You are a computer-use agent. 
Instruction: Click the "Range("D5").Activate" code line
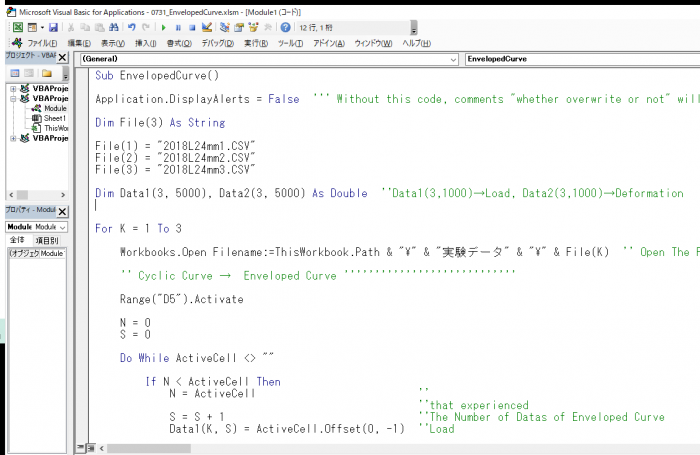181,299
